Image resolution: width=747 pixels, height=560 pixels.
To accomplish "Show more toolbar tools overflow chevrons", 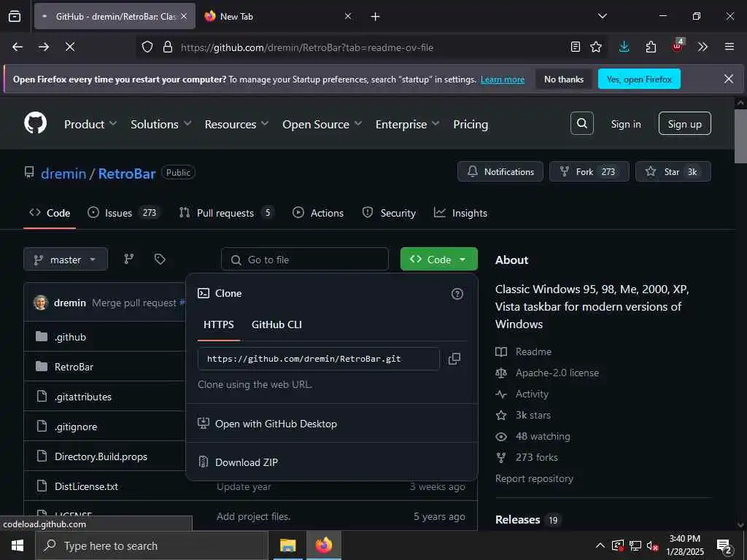I will (703, 47).
